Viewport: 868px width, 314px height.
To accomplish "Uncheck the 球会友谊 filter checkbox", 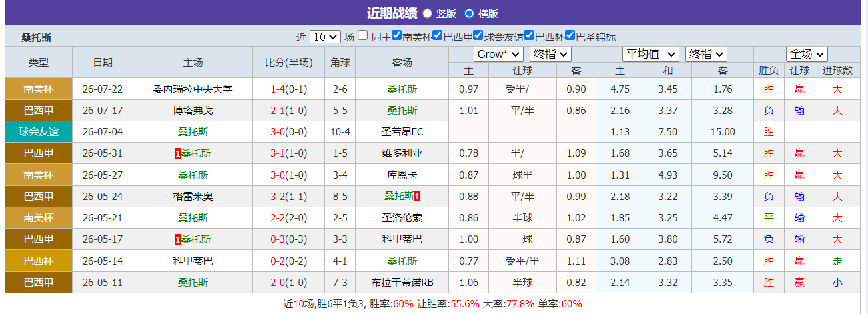I will (478, 36).
